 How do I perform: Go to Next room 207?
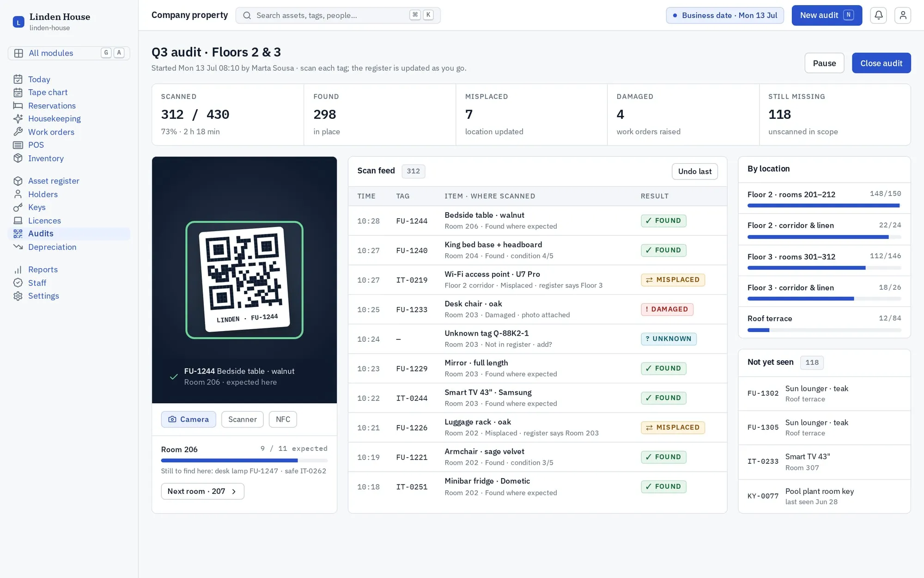click(x=202, y=491)
